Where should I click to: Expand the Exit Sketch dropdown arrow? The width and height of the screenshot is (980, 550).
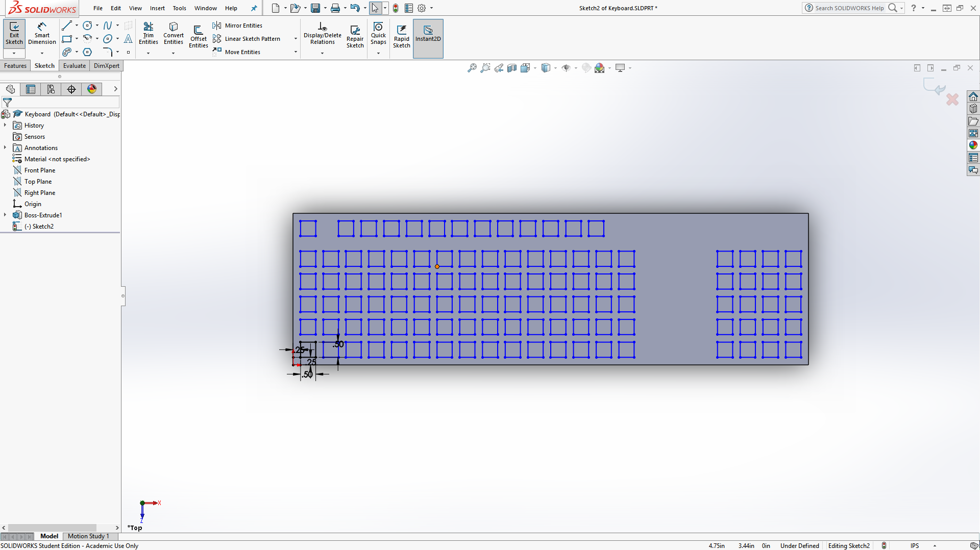coord(14,53)
